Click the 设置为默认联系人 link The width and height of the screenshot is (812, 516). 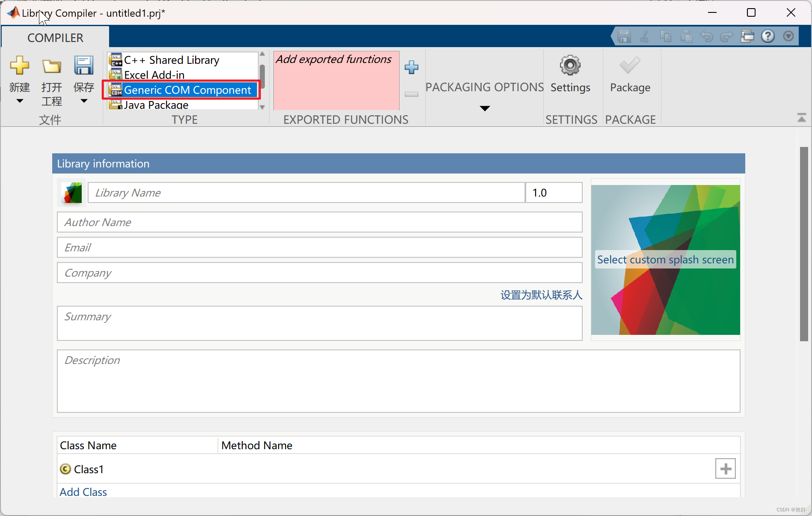pos(540,295)
